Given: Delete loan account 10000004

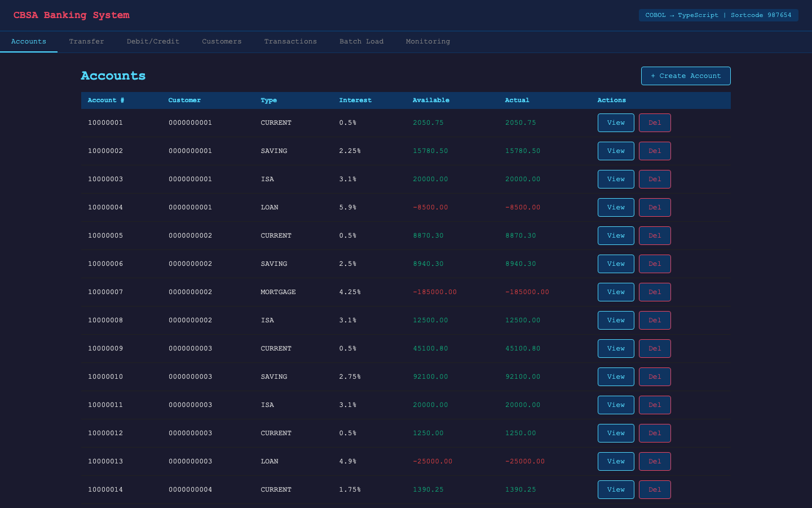Looking at the screenshot, I should [654, 207].
